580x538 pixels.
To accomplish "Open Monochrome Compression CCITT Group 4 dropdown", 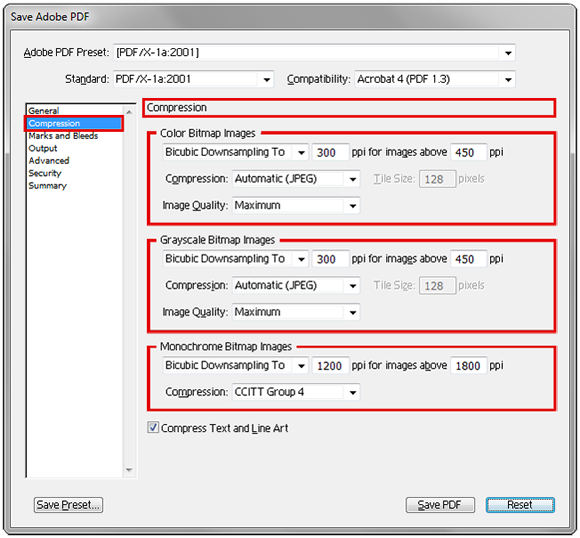I will (296, 392).
